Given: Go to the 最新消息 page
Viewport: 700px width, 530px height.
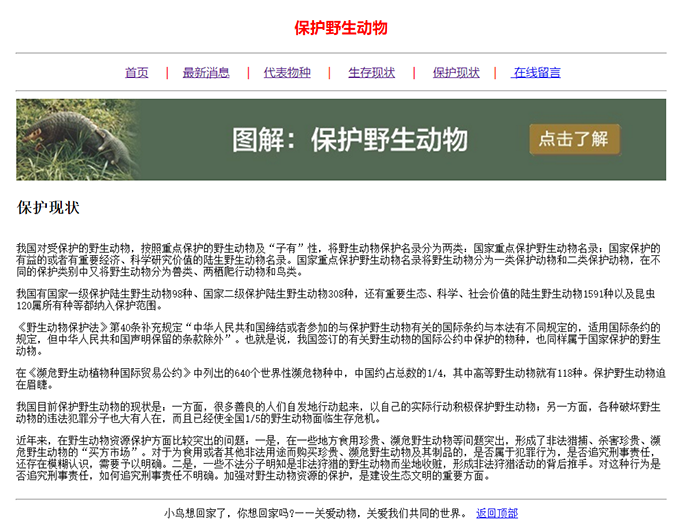Looking at the screenshot, I should (206, 73).
